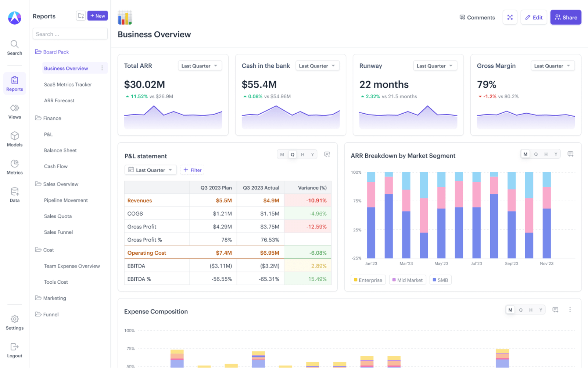Viewport: 588px width, 368px height.
Task: Change the Gross Margin time range
Action: (x=552, y=66)
